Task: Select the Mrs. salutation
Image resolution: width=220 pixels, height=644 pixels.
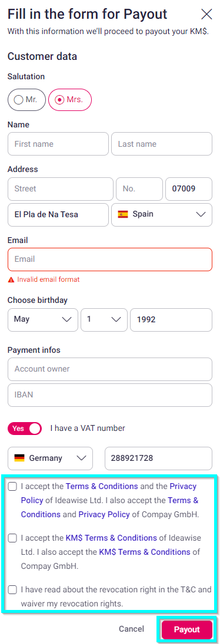Action: tap(70, 100)
